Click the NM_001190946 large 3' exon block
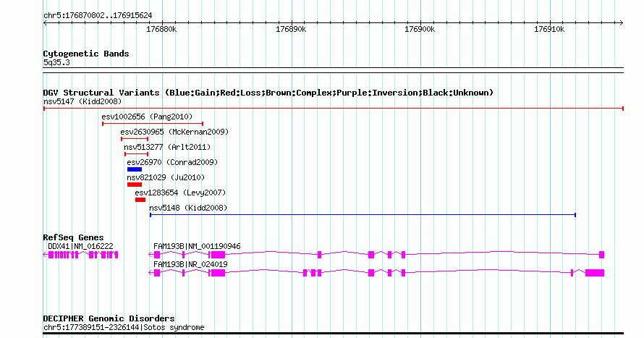The image size is (644, 338). click(217, 255)
